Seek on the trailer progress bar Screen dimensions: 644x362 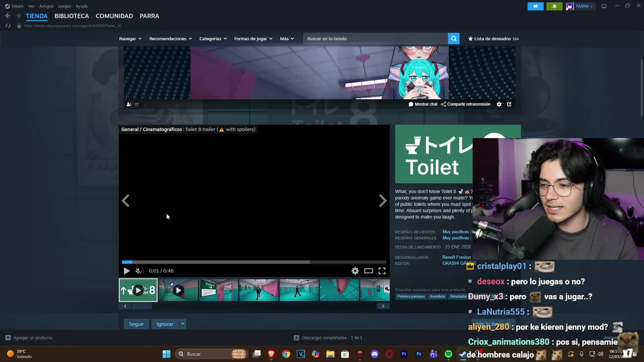254,262
